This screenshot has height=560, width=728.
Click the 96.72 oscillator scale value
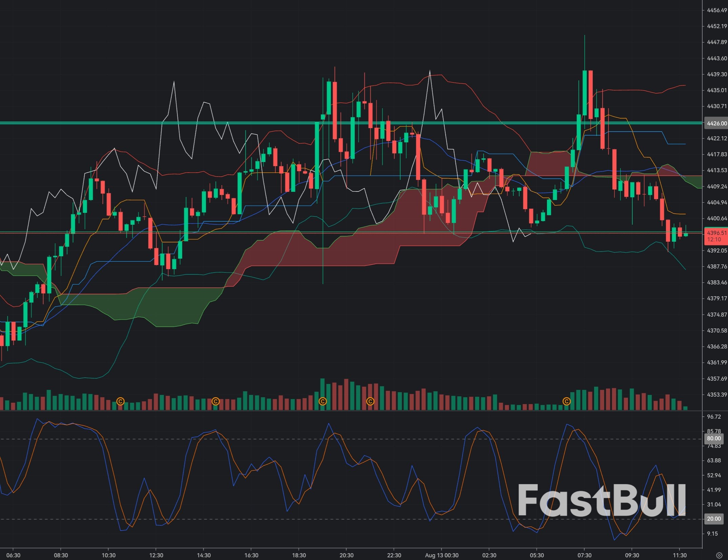click(x=714, y=417)
